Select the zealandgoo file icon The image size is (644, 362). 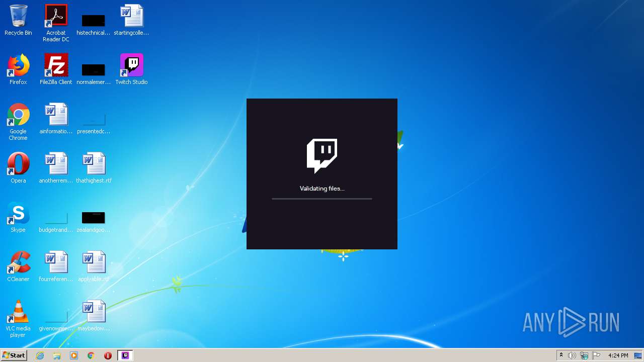coord(94,217)
